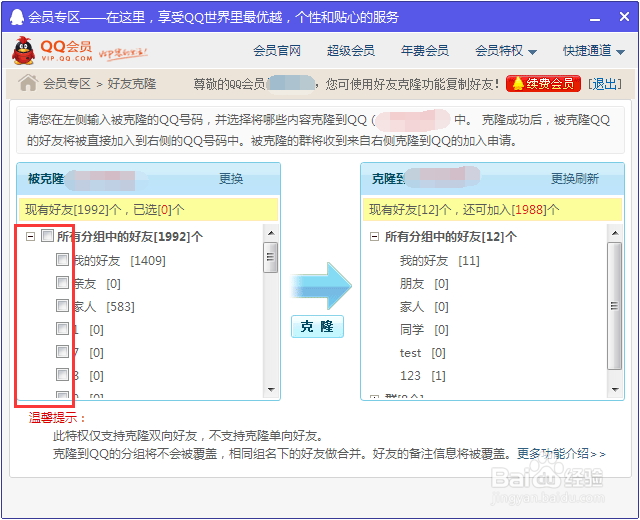Click left list scrollbar down arrow
Image resolution: width=640 pixels, height=520 pixels.
(x=271, y=390)
